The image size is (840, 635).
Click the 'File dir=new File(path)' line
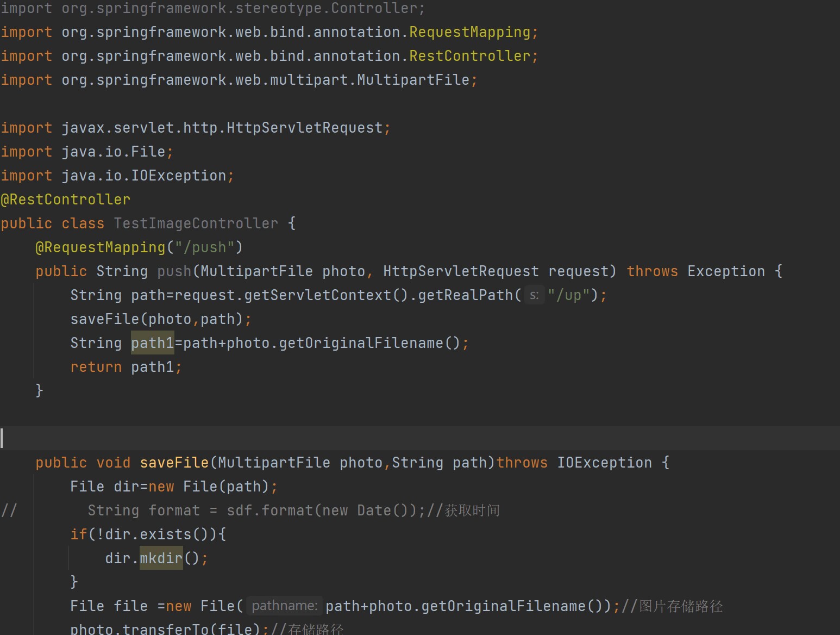(174, 487)
